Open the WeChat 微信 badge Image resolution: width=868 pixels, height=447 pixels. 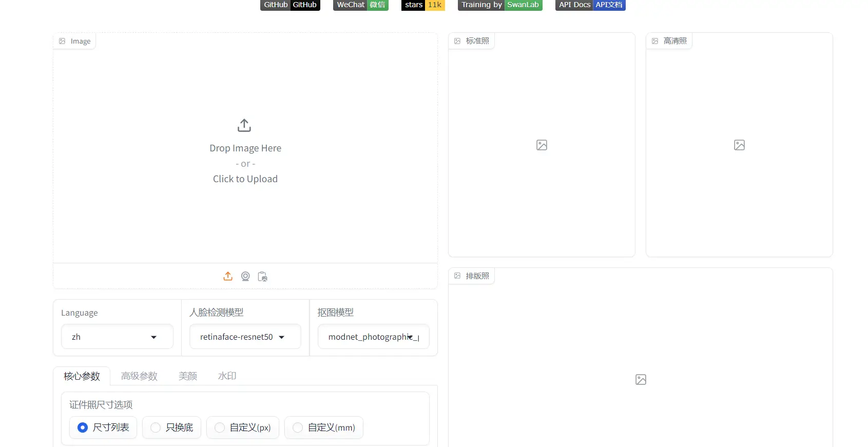[360, 5]
